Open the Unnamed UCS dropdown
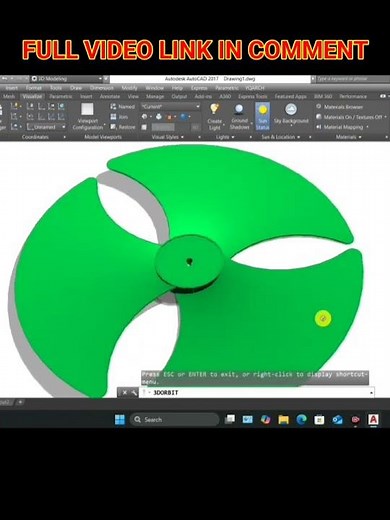The height and width of the screenshot is (520, 390). pos(46,127)
